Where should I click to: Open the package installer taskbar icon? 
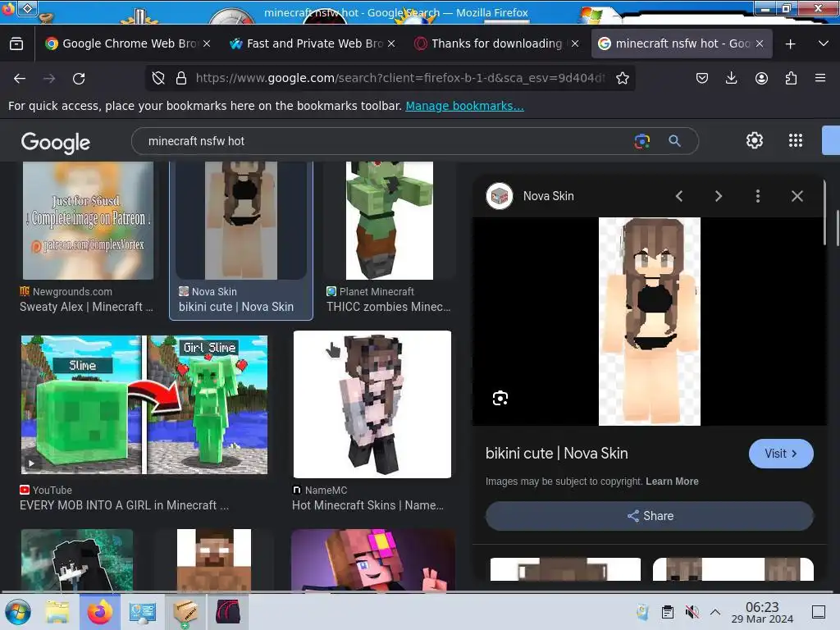click(185, 612)
